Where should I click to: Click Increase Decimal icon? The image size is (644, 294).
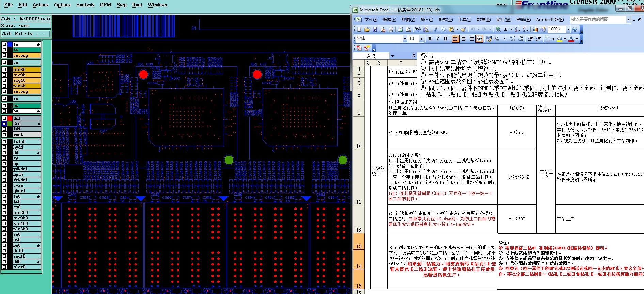pyautogui.click(x=512, y=39)
